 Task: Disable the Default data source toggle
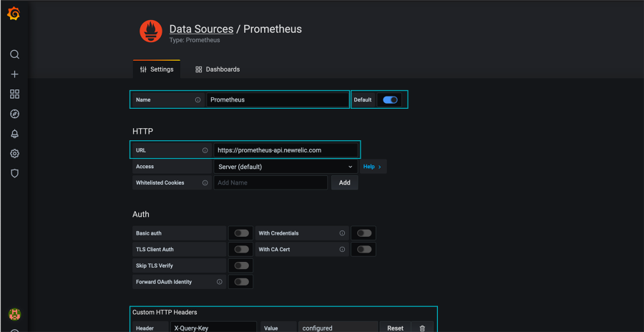[x=390, y=99]
